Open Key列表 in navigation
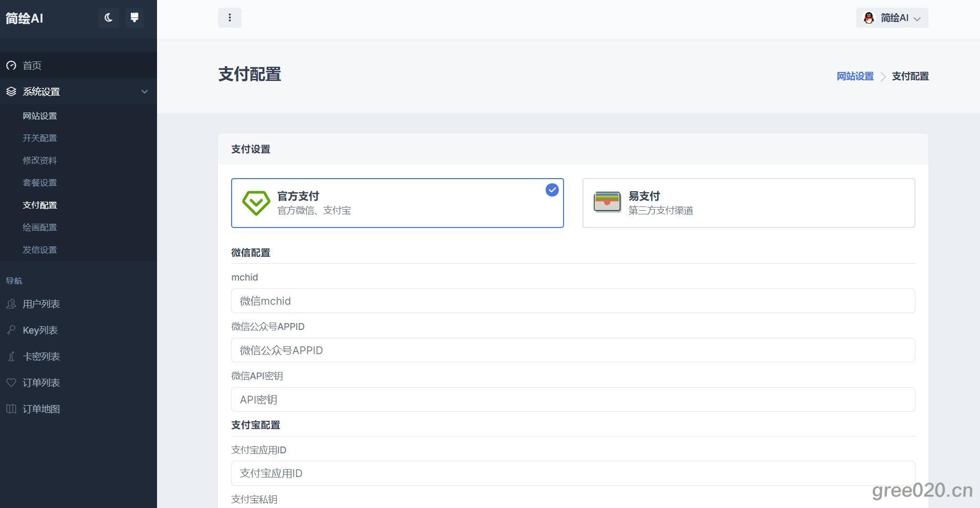Viewport: 980px width, 508px height. pos(40,330)
